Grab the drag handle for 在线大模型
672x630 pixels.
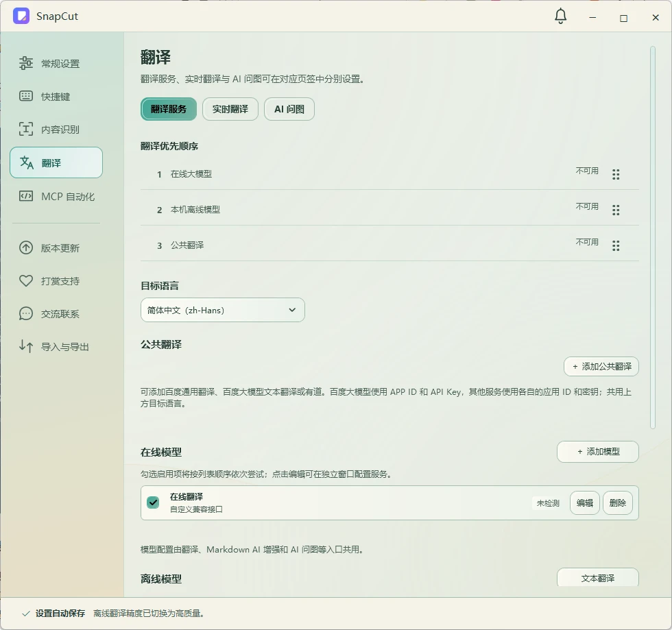(x=616, y=174)
